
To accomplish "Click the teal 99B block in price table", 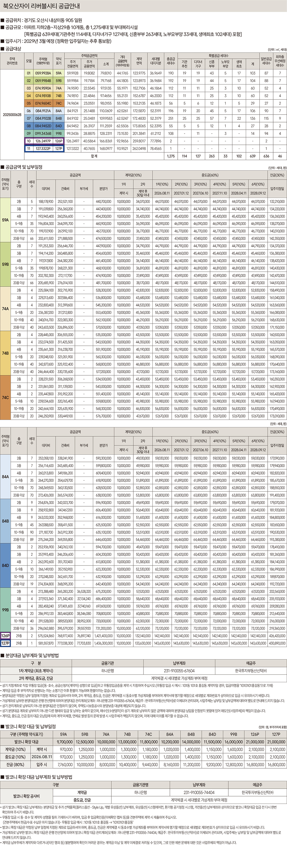I will pyautogui.click(x=5, y=610).
